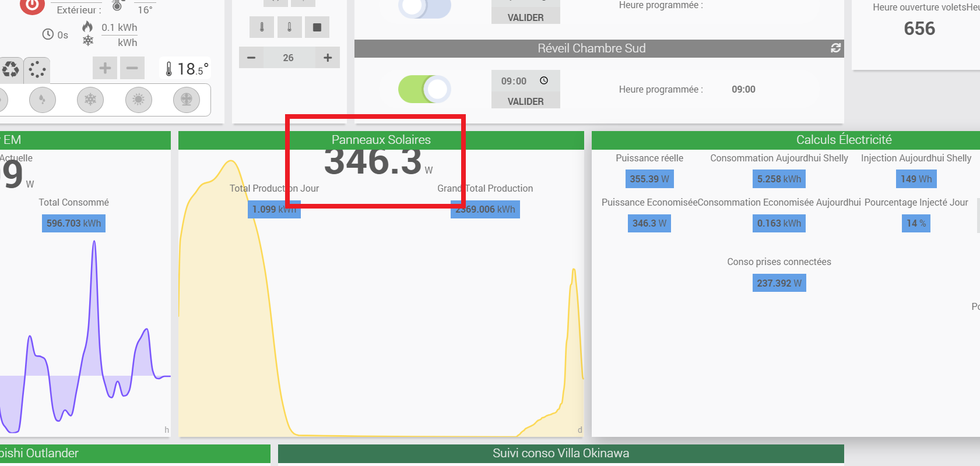This screenshot has width=980, height=466.
Task: Click the Injection Aujourdhui Shelly value 149 Wh
Action: tap(916, 179)
